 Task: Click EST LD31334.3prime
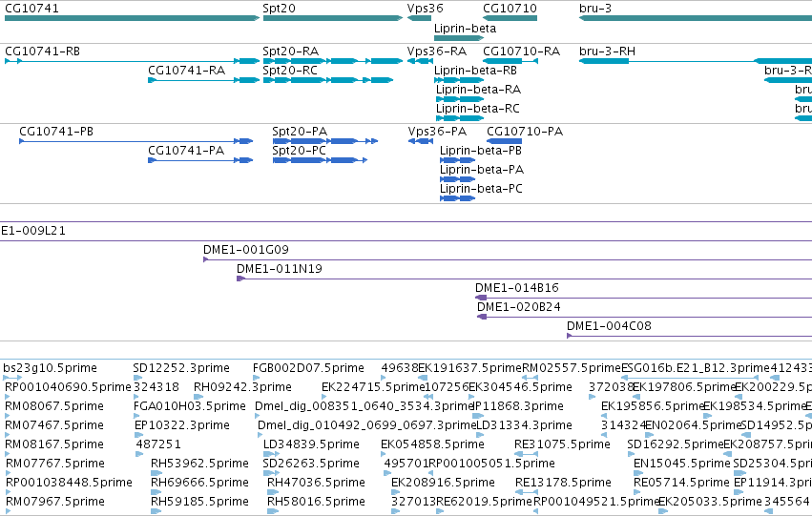pos(524,426)
